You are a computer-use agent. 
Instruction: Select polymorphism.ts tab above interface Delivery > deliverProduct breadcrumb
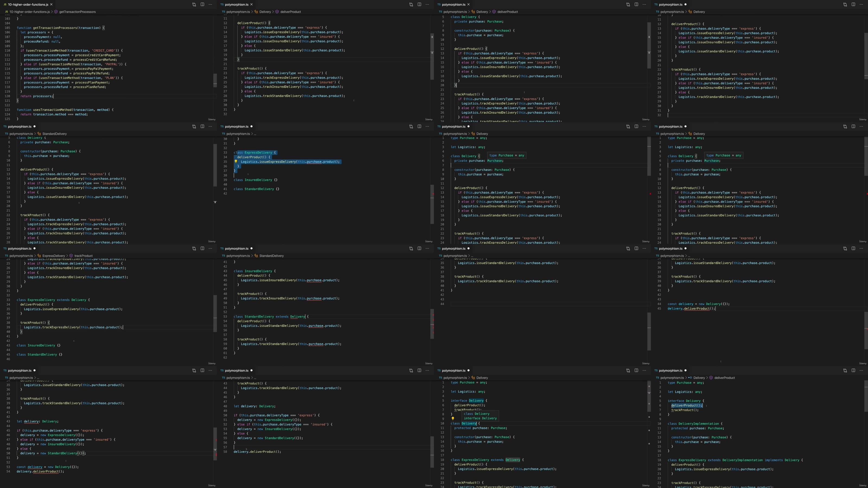[670, 370]
